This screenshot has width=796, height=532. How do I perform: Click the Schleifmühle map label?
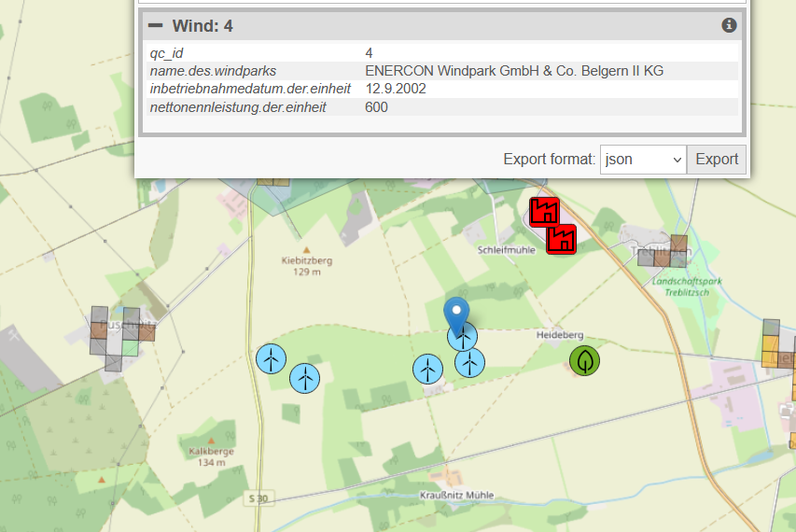pyautogui.click(x=506, y=250)
